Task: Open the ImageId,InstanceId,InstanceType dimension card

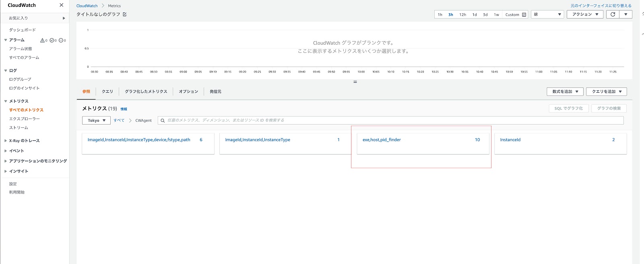Action: [x=285, y=143]
